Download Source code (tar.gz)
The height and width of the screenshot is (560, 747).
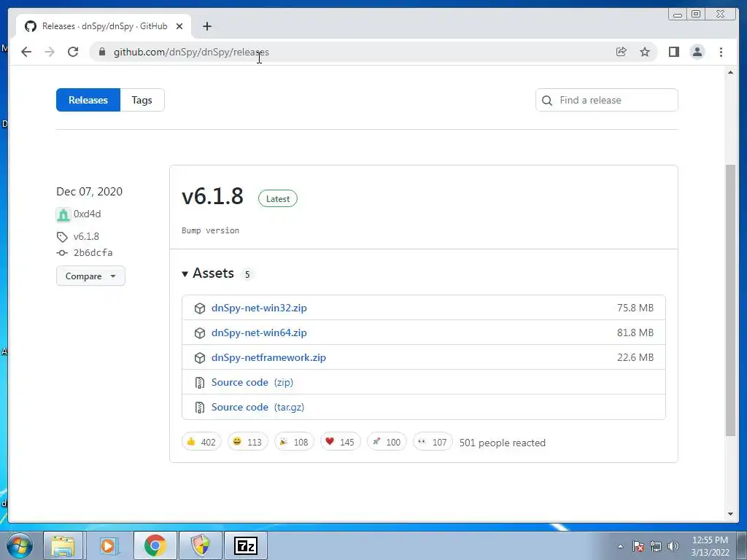pyautogui.click(x=258, y=407)
